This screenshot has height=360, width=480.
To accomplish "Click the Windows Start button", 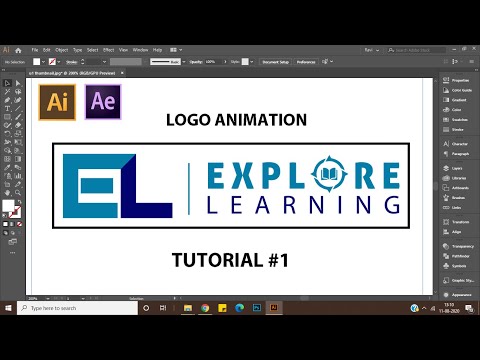I will pyautogui.click(x=8, y=308).
